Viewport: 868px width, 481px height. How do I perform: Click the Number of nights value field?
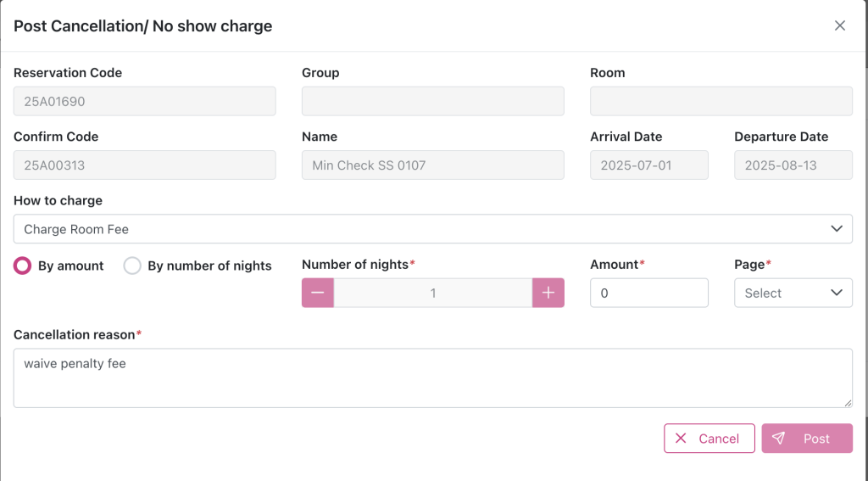432,293
